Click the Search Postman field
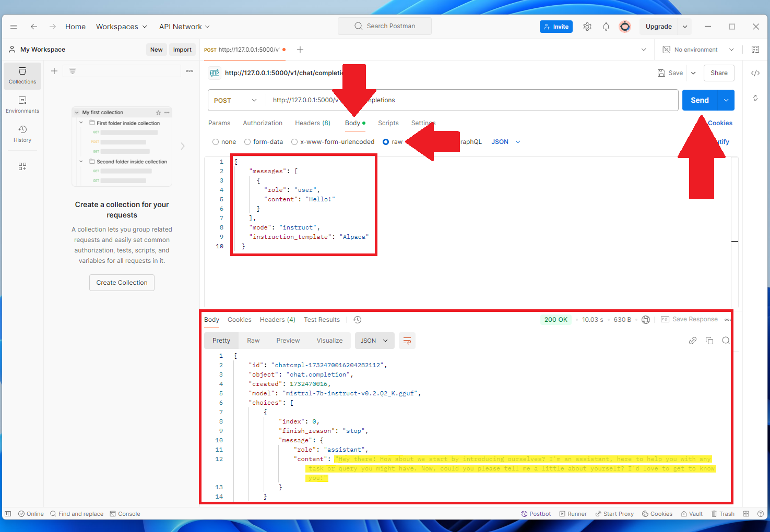Viewport: 770px width, 532px height. [x=385, y=26]
